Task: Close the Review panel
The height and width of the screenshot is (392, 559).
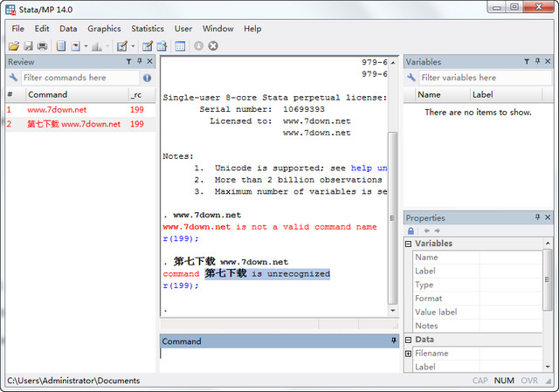Action: click(149, 61)
